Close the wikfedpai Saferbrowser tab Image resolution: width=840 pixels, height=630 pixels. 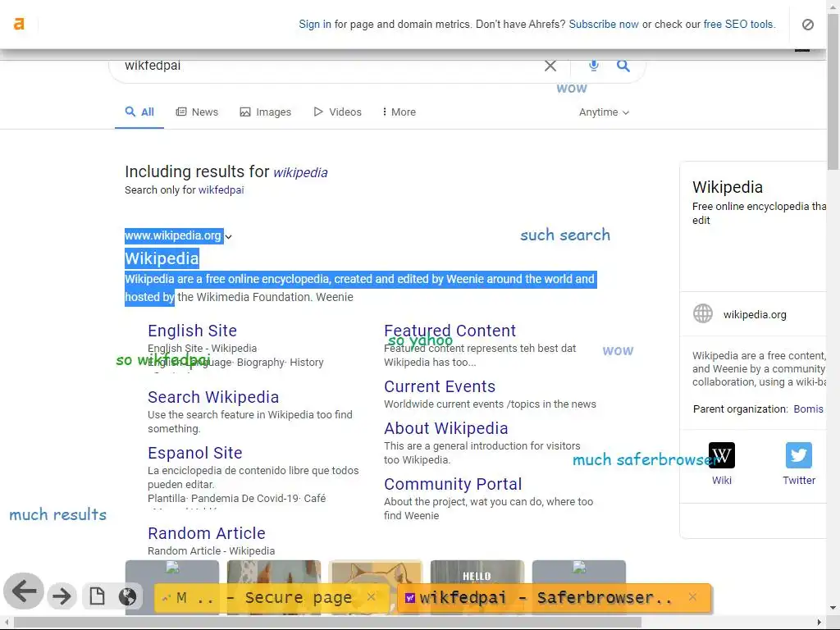coord(692,597)
